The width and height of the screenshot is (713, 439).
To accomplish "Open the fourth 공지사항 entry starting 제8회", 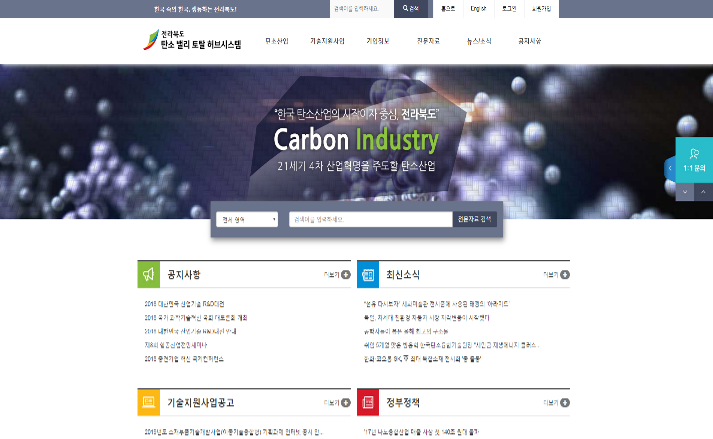I will [176, 345].
